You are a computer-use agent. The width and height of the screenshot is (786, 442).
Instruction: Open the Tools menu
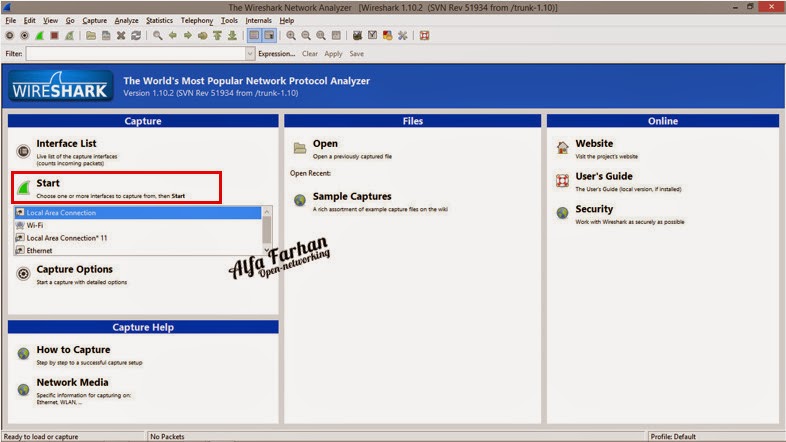[229, 21]
